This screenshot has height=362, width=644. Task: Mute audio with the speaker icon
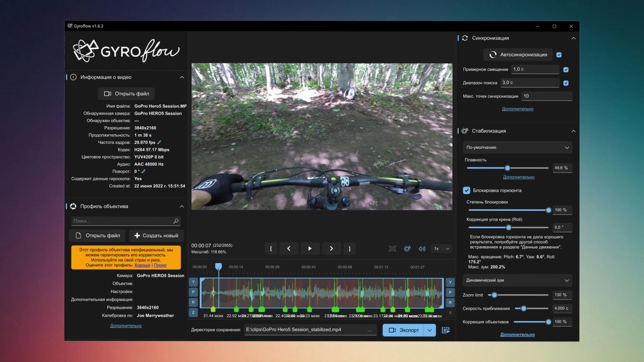(x=422, y=248)
